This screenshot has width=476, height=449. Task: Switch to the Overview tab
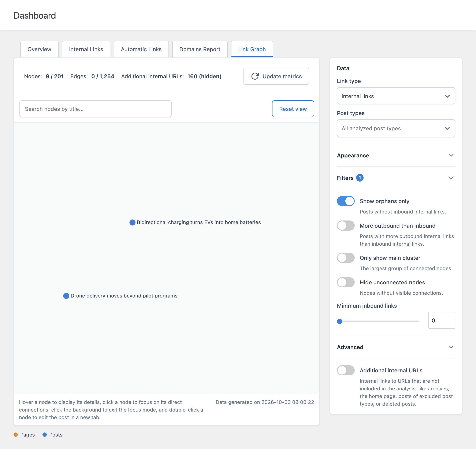(x=39, y=49)
